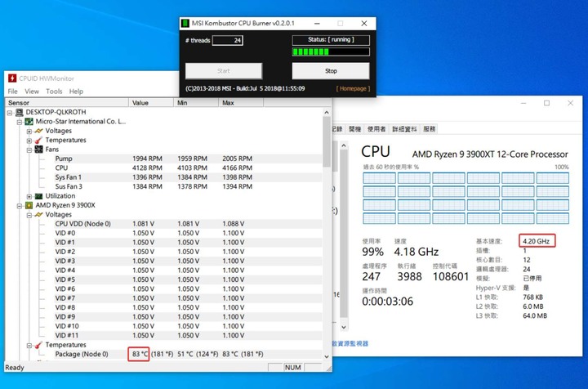Screen dimensions: 588x389
Task: Click the green Kombustor progress bar
Action: [331, 51]
